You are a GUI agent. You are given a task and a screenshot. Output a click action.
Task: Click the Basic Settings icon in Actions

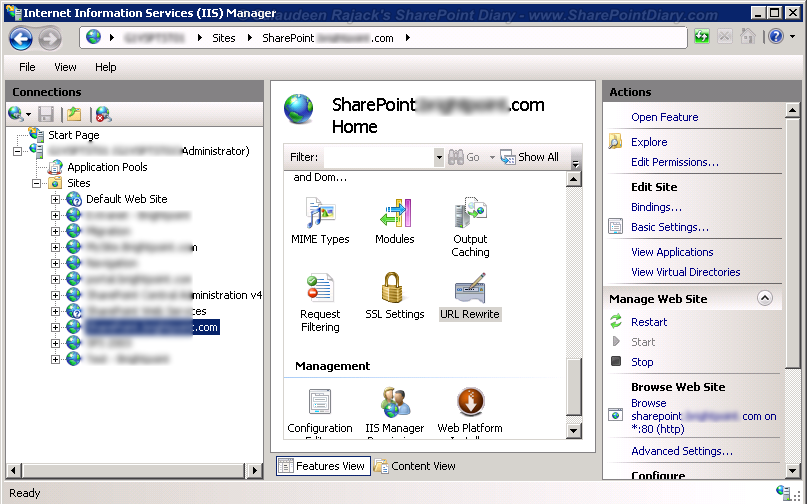pos(615,226)
